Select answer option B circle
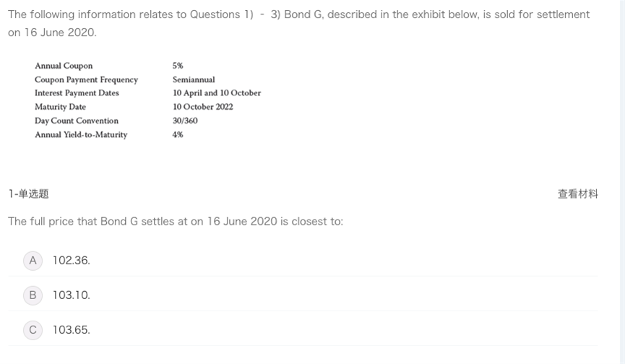This screenshot has width=625, height=364. 33,295
